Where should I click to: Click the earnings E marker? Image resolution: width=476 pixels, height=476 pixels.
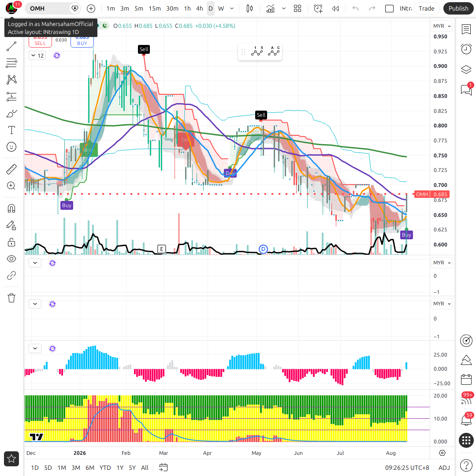[x=161, y=249]
